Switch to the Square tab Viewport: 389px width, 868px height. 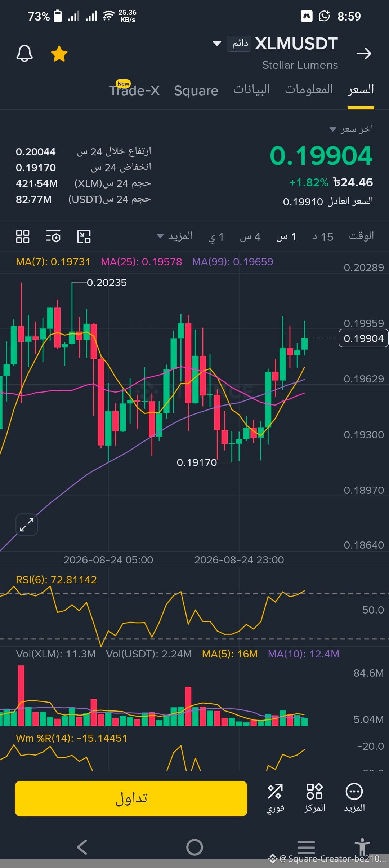[x=196, y=91]
